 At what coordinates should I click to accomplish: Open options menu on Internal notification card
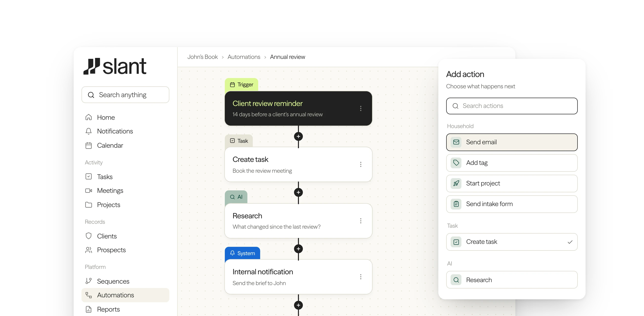361,277
